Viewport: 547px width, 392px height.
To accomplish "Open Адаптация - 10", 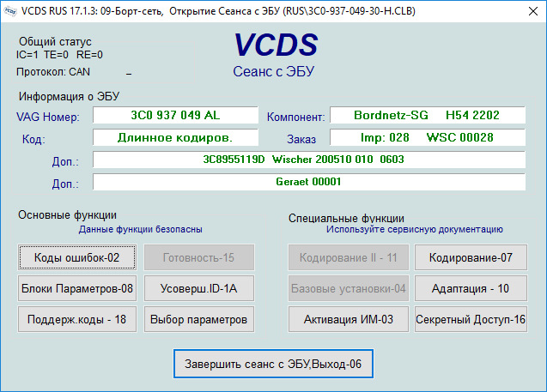I will tap(471, 288).
